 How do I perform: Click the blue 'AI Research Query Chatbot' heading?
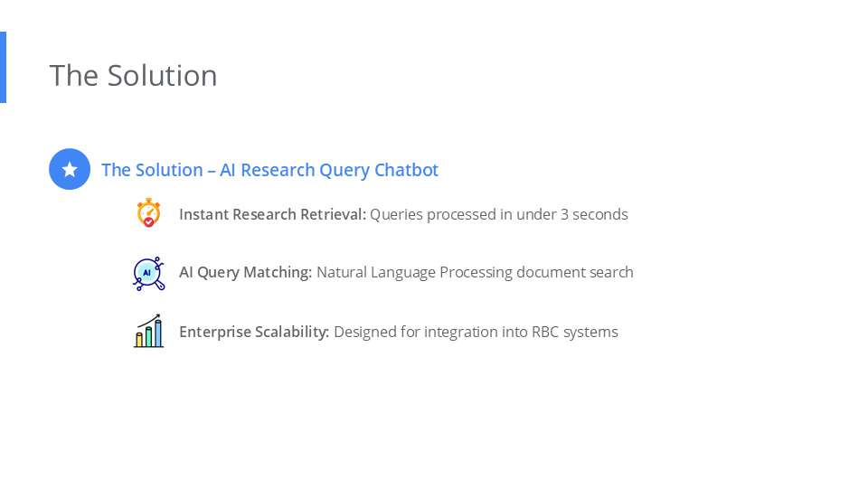(x=269, y=170)
